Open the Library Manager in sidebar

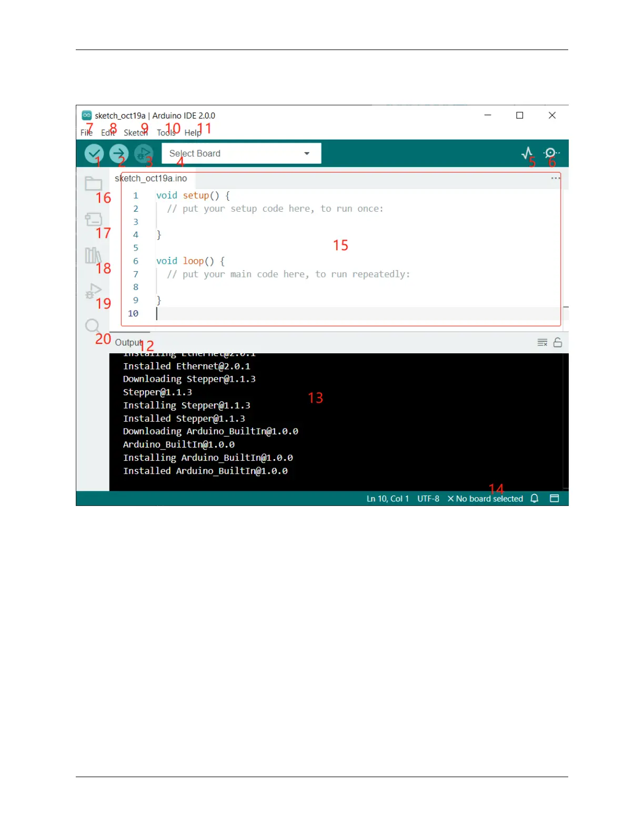[93, 255]
